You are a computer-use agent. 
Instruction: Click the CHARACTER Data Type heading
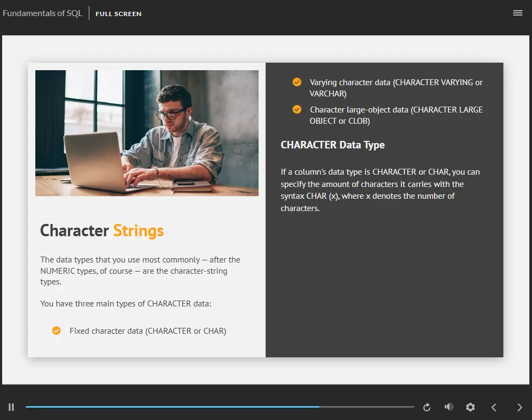pyautogui.click(x=332, y=145)
